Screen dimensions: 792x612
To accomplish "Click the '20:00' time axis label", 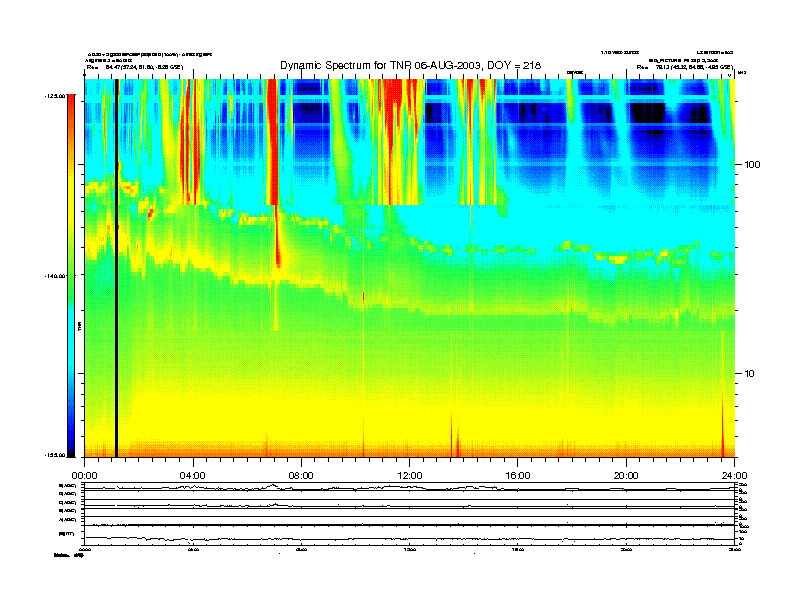I will pyautogui.click(x=626, y=476).
